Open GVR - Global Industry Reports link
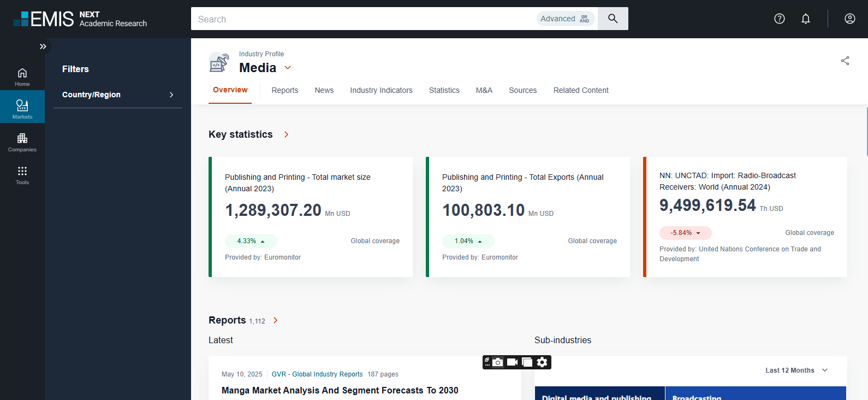 coord(317,374)
